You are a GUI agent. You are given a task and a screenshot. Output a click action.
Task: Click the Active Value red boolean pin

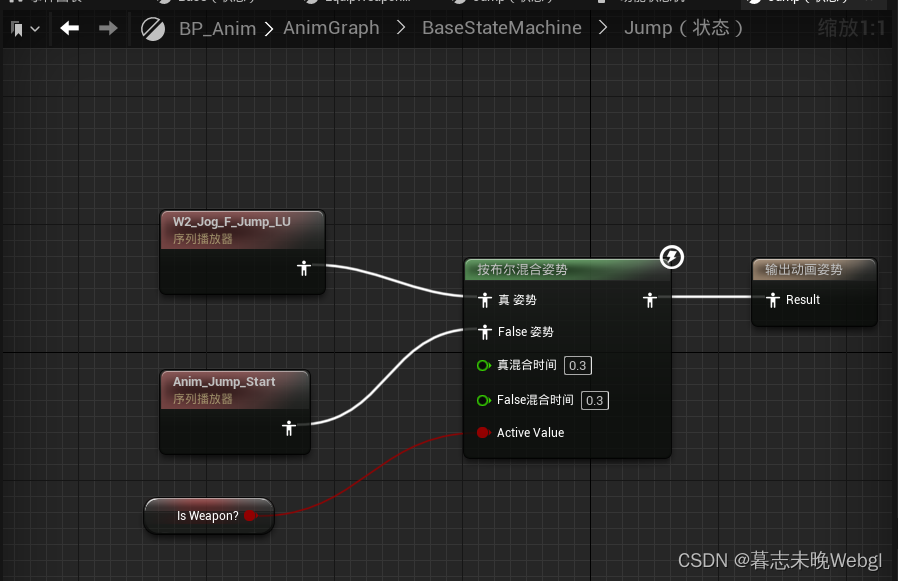tap(483, 433)
